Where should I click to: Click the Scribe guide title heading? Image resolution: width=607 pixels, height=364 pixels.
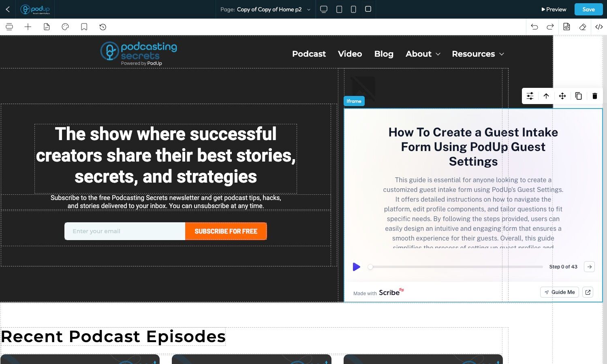point(473,147)
